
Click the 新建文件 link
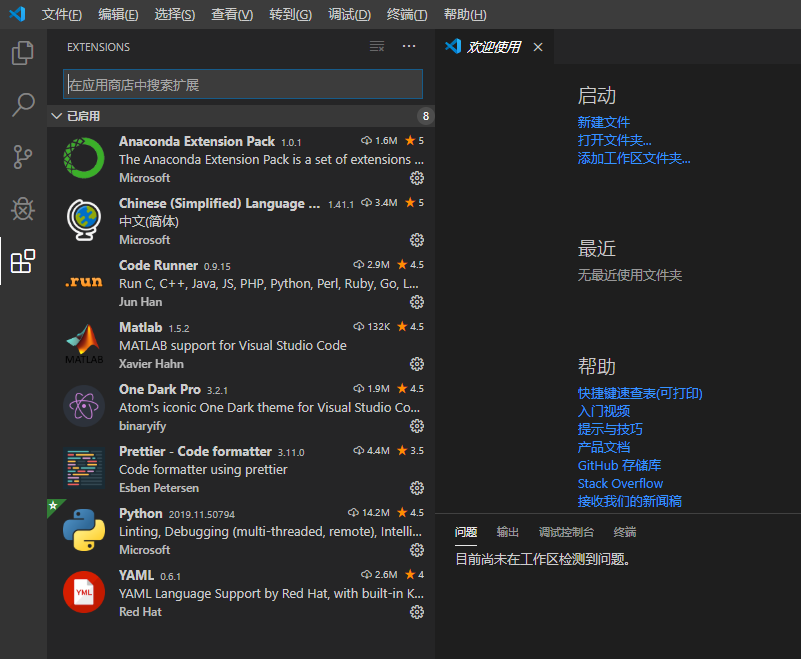click(x=604, y=122)
